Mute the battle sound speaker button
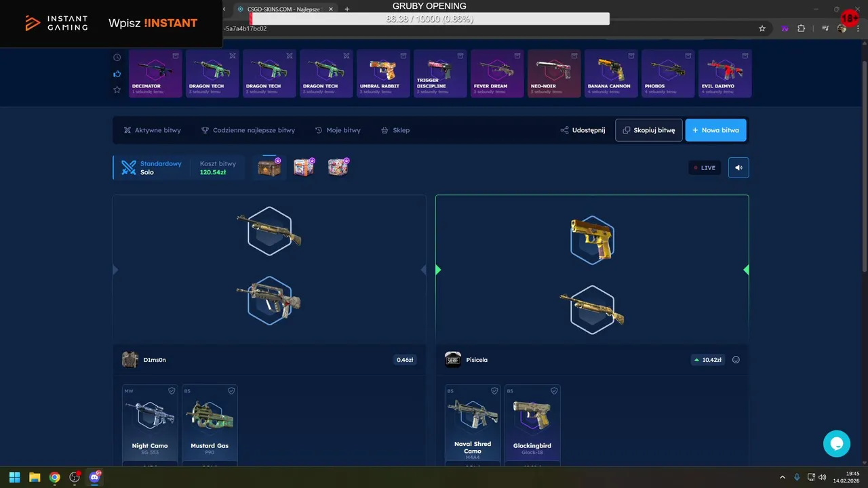This screenshot has height=488, width=868. tap(738, 167)
